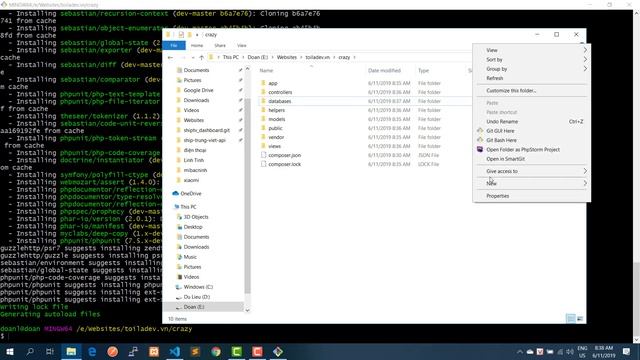Open Properties from context menu
This screenshot has width=640, height=360.
point(498,196)
